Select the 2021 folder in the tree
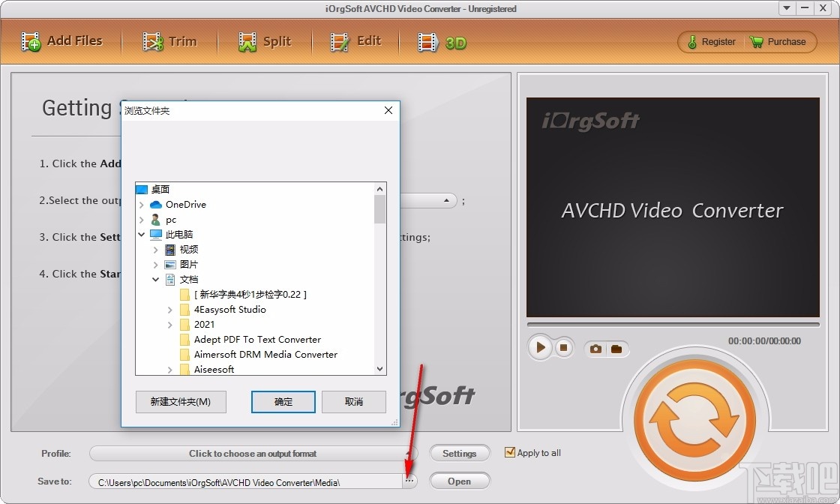 tap(203, 324)
